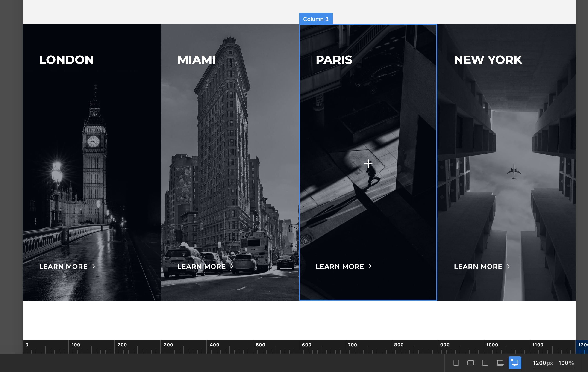Click the plus crosshair in Paris column
Screen dimensions: 588x372
tap(368, 164)
